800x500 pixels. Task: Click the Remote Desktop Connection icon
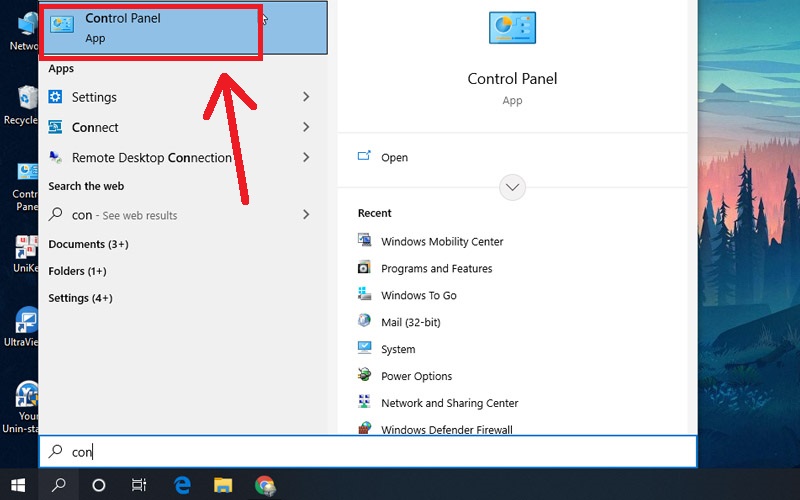[x=55, y=157]
